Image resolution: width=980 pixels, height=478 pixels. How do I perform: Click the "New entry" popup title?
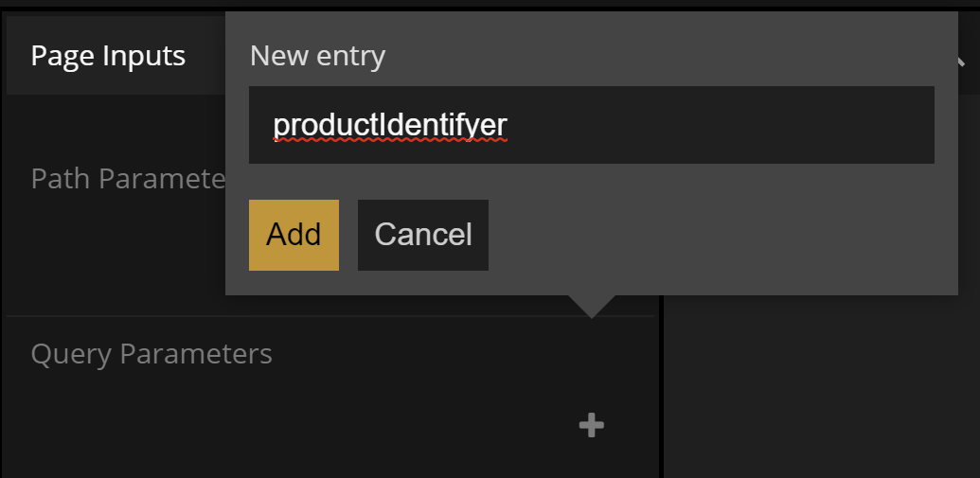(317, 57)
